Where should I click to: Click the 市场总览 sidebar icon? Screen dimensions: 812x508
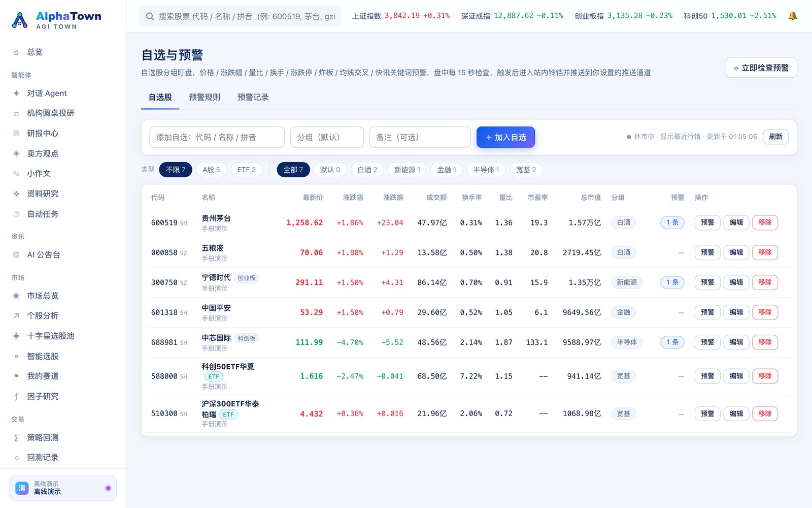tap(16, 296)
